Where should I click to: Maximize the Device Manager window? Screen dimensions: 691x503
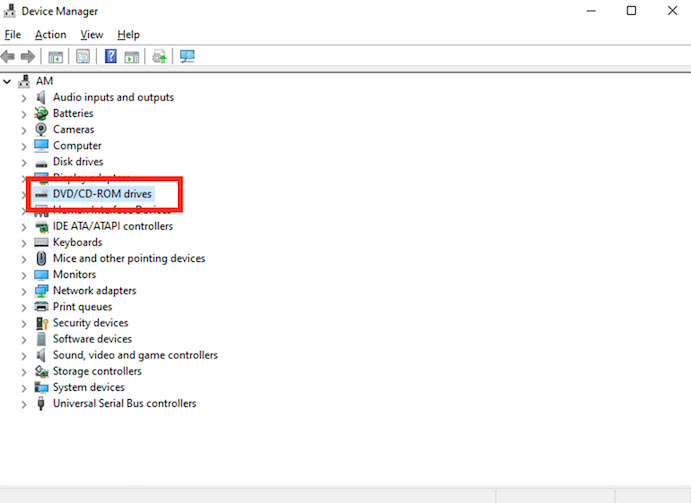[x=632, y=11]
